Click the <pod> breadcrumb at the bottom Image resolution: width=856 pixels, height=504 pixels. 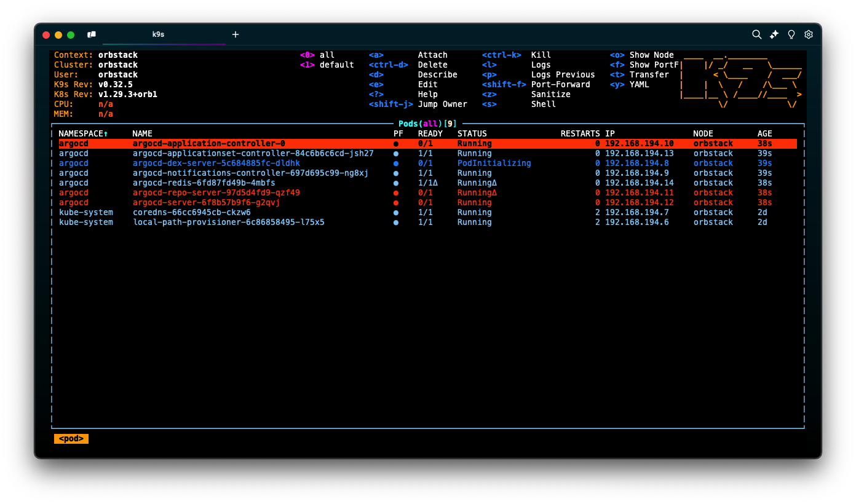point(71,439)
